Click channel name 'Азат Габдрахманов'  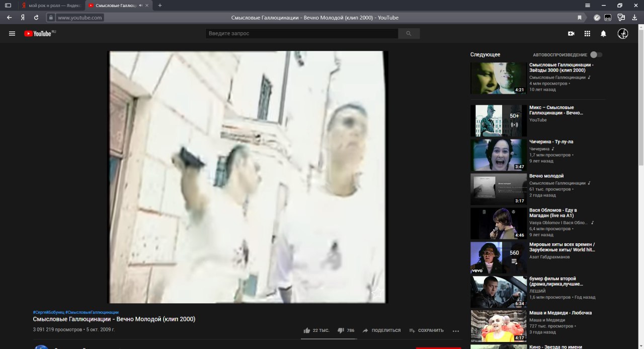pyautogui.click(x=549, y=257)
